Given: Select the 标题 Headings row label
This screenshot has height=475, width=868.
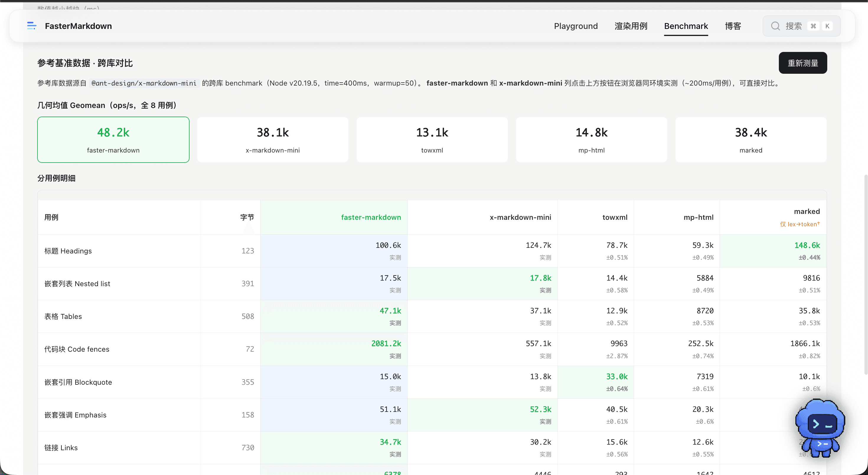Looking at the screenshot, I should (68, 251).
